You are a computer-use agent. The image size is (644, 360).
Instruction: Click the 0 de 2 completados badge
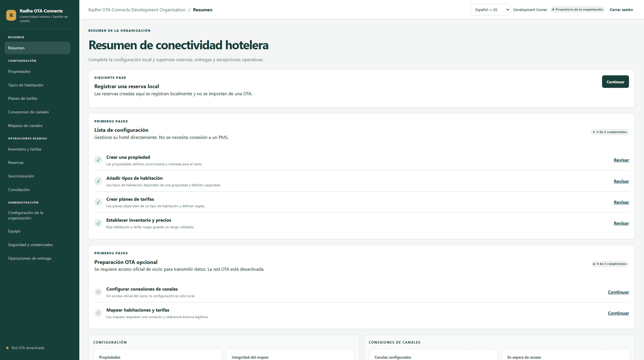(x=610, y=264)
